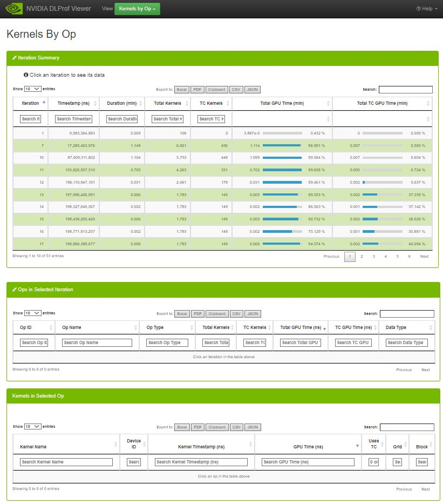The width and height of the screenshot is (443, 504).
Task: Click the Search Op Name filter field
Action: [x=97, y=342]
